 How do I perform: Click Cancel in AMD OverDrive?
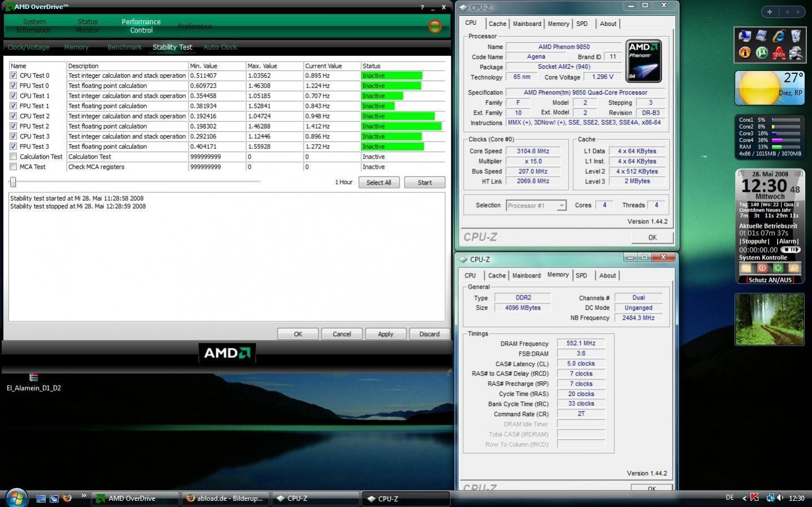click(341, 334)
